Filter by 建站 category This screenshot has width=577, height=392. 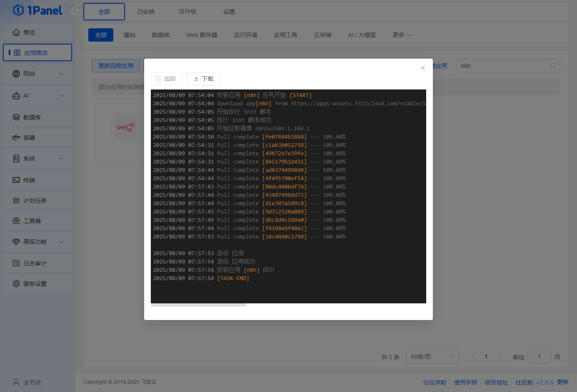[x=130, y=35]
